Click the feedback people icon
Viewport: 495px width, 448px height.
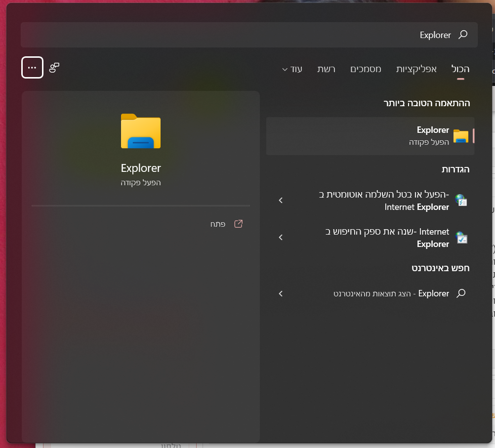(x=54, y=68)
